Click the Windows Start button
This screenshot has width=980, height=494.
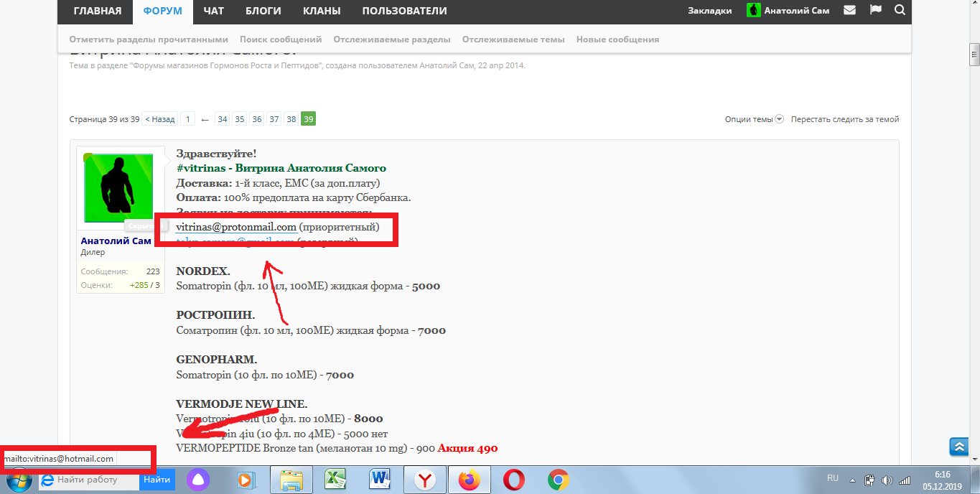[x=17, y=480]
